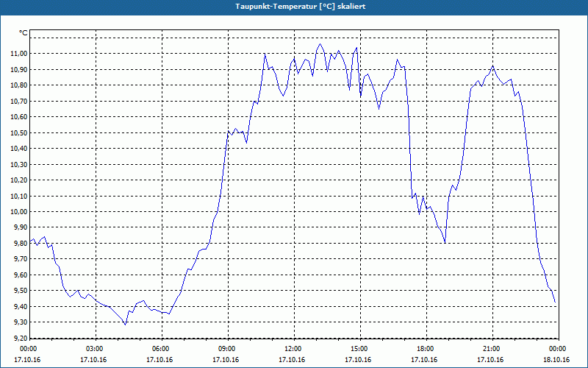
Task: Click the 15:00 time label
Action: [x=358, y=349]
